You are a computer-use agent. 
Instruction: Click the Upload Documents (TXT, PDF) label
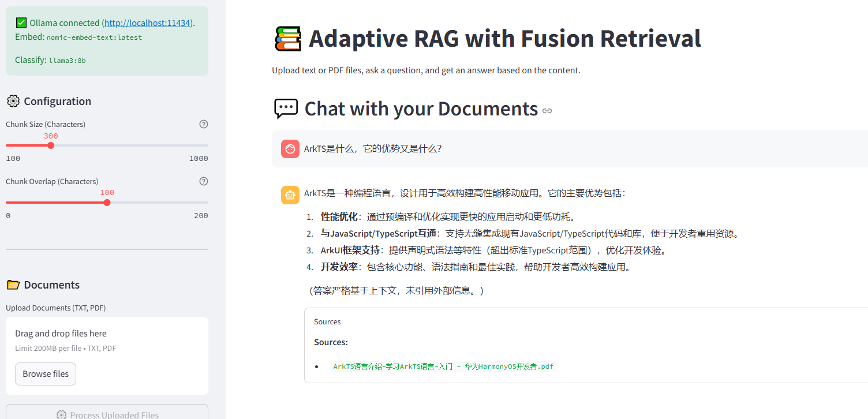point(56,308)
